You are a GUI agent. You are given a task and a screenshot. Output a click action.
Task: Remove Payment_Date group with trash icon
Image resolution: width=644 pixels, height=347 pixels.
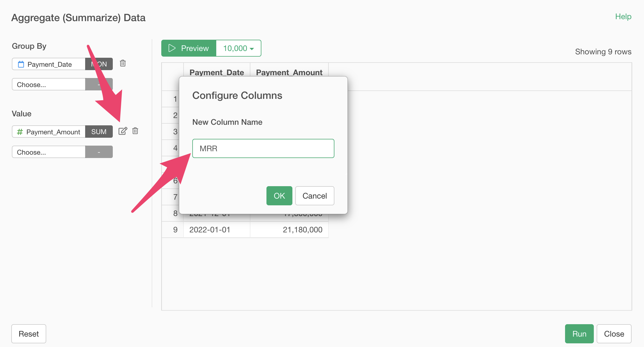(x=123, y=63)
